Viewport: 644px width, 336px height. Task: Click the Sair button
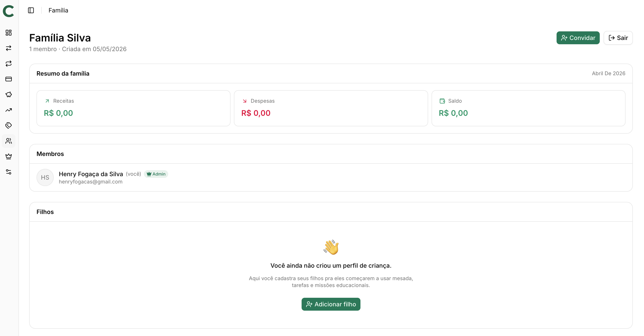(x=618, y=38)
